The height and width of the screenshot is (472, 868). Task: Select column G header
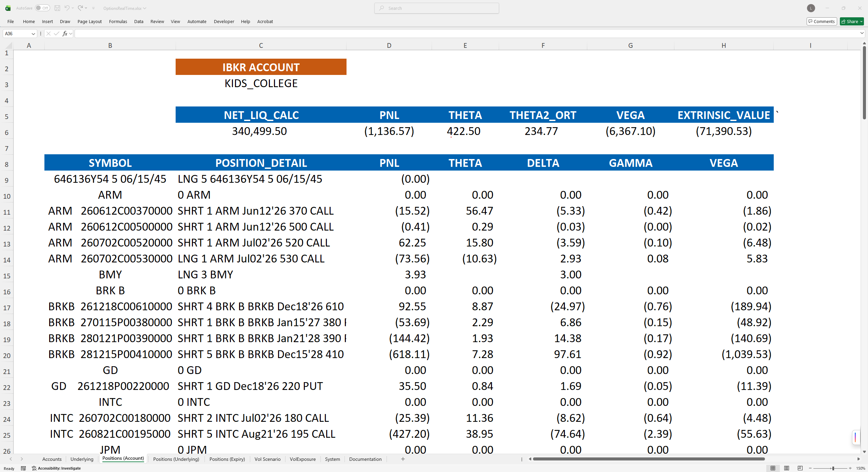tap(630, 45)
